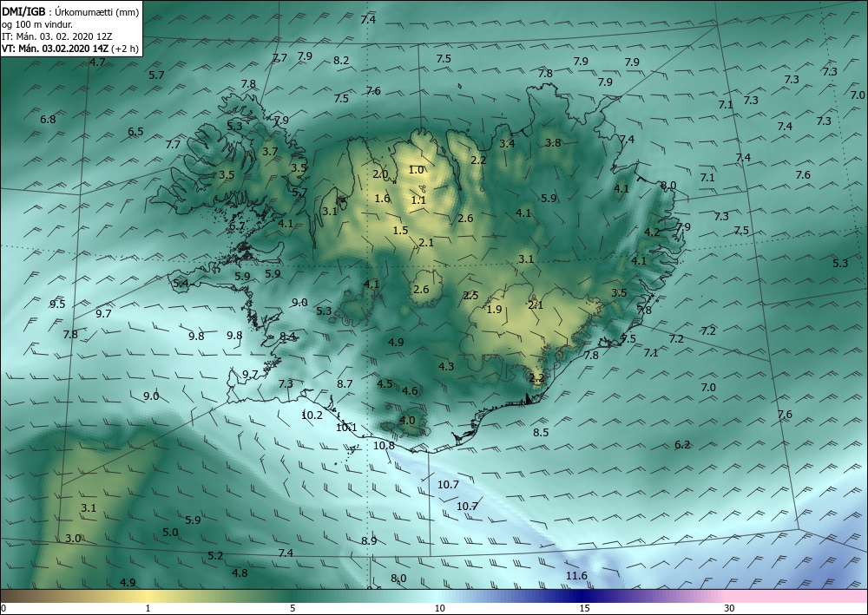The width and height of the screenshot is (868, 615).
Task: Click the pale yellow segment of the color scale
Action: click(148, 596)
